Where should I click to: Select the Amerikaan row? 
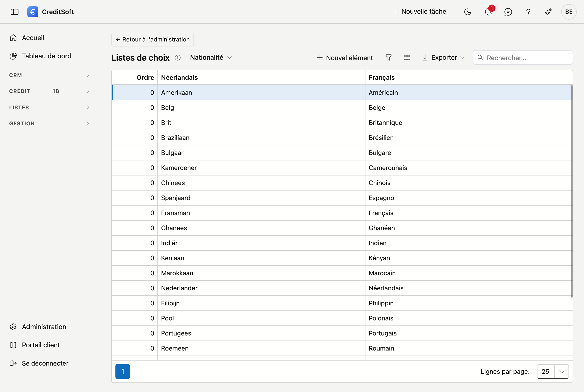tap(342, 93)
